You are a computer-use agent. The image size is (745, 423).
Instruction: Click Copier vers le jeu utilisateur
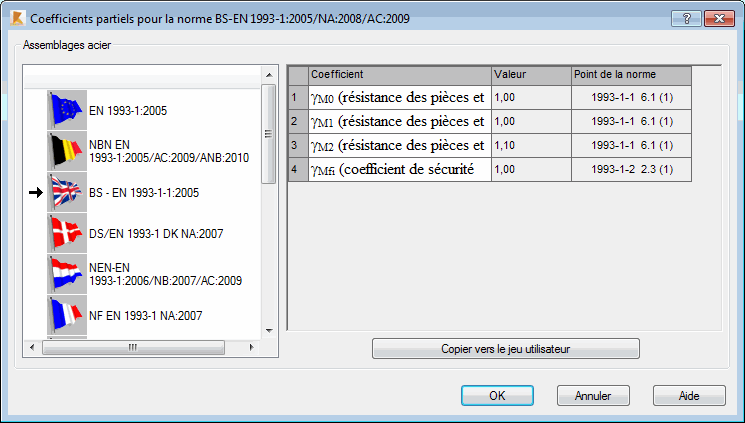tap(506, 349)
